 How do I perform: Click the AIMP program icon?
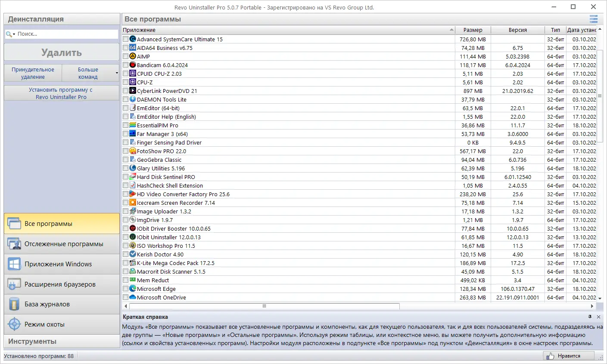click(133, 56)
